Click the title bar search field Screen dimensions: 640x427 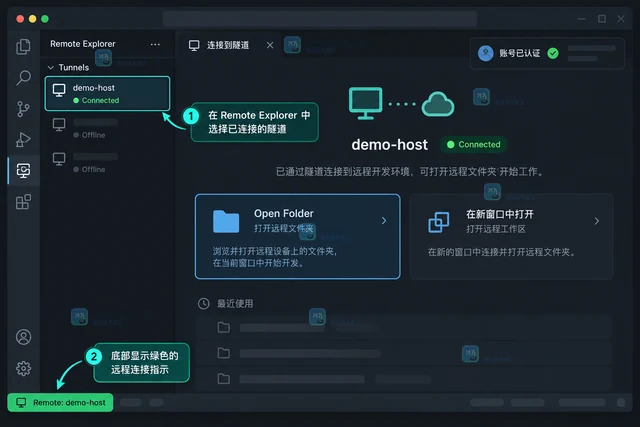coord(320,19)
